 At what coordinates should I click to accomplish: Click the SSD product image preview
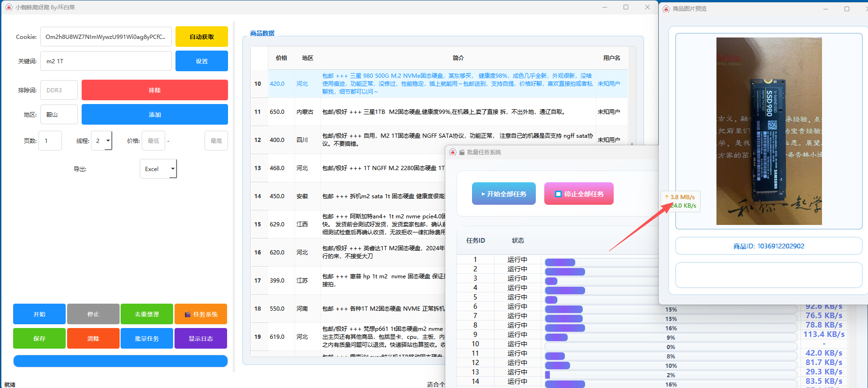769,131
